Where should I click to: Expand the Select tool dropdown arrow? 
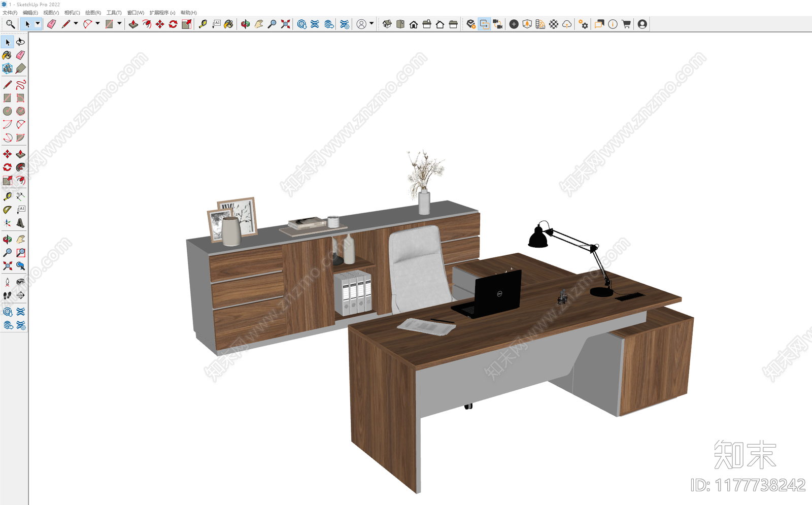coord(38,23)
